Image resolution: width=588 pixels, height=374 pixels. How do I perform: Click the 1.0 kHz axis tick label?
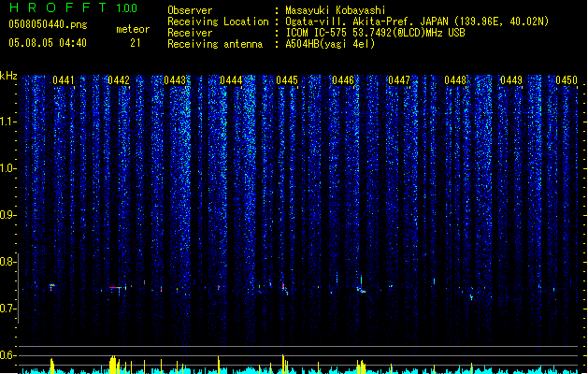pos(8,168)
